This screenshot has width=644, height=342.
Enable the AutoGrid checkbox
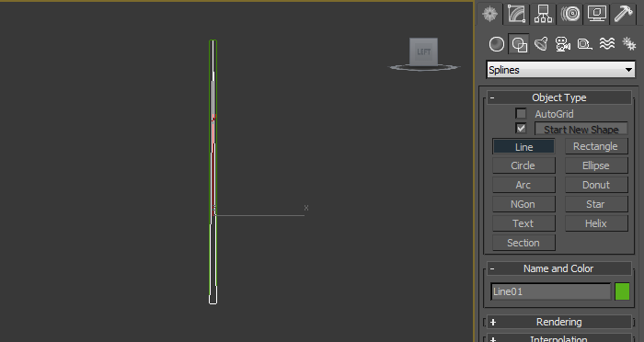(x=521, y=113)
